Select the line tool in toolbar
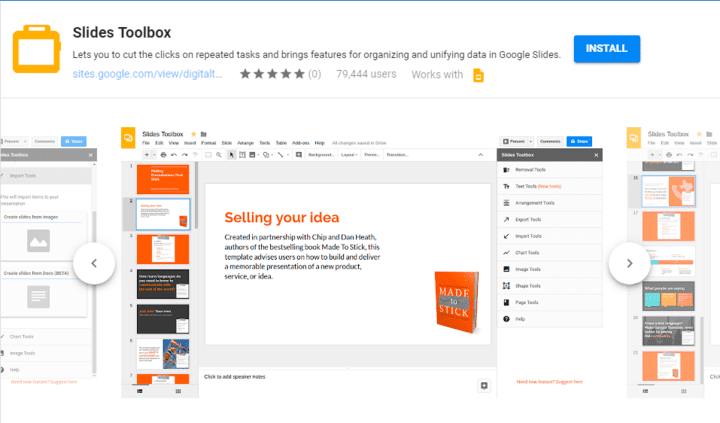The image size is (720, 423). (281, 155)
